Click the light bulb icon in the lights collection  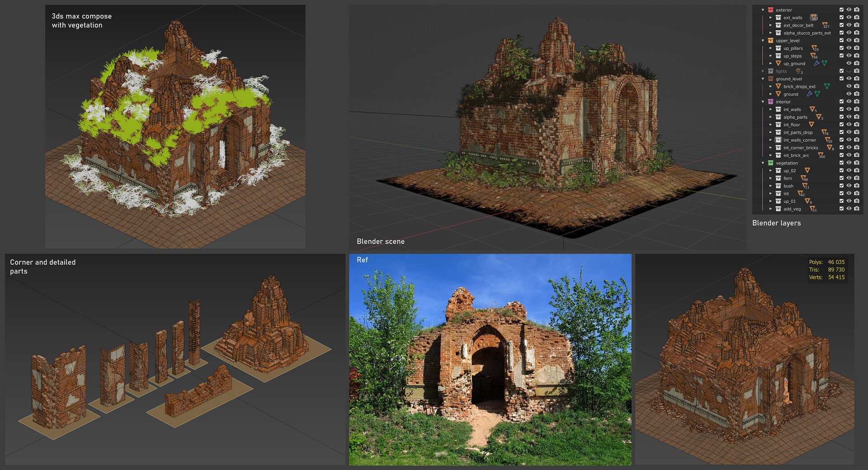pos(798,71)
